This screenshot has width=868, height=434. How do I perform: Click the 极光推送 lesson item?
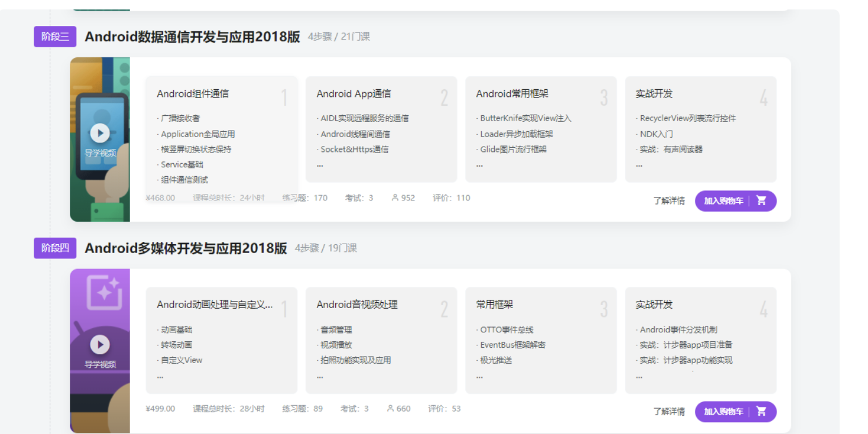pyautogui.click(x=494, y=360)
